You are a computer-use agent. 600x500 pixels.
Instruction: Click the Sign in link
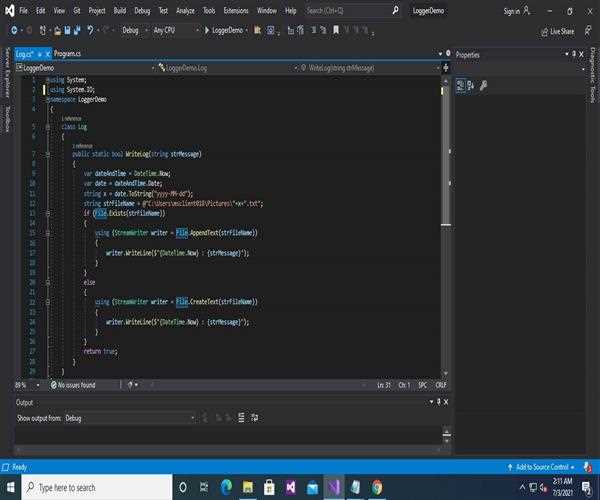[x=511, y=11]
